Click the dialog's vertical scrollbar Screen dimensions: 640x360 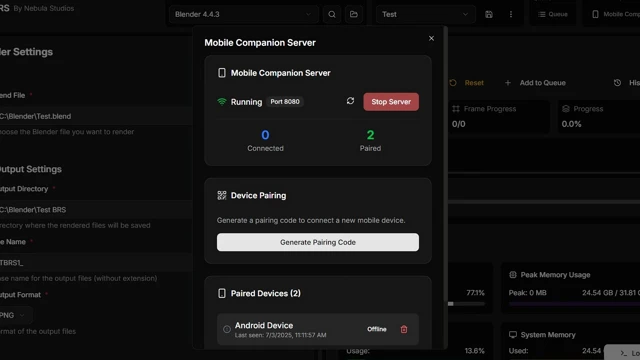point(446,188)
